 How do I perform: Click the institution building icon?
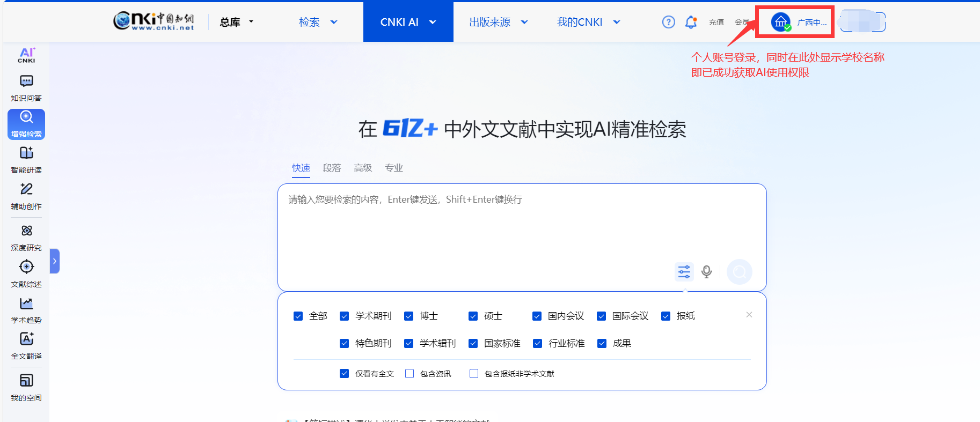(x=780, y=22)
